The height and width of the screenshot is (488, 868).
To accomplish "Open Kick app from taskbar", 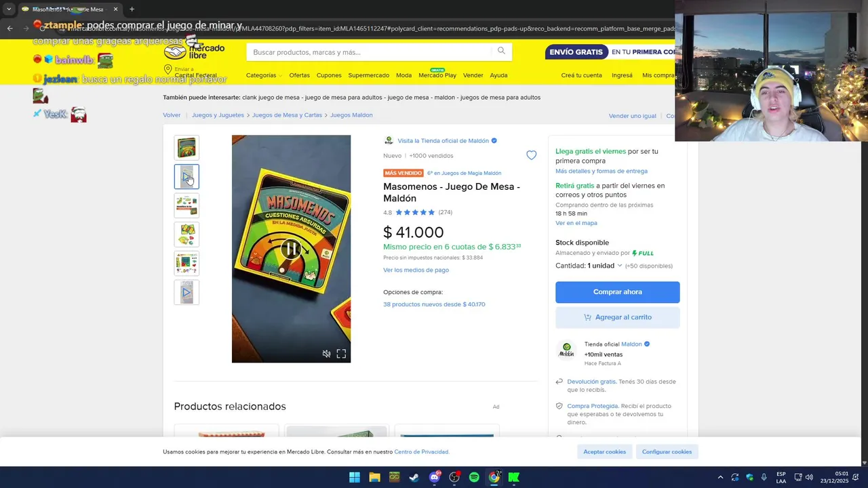I will [x=514, y=477].
